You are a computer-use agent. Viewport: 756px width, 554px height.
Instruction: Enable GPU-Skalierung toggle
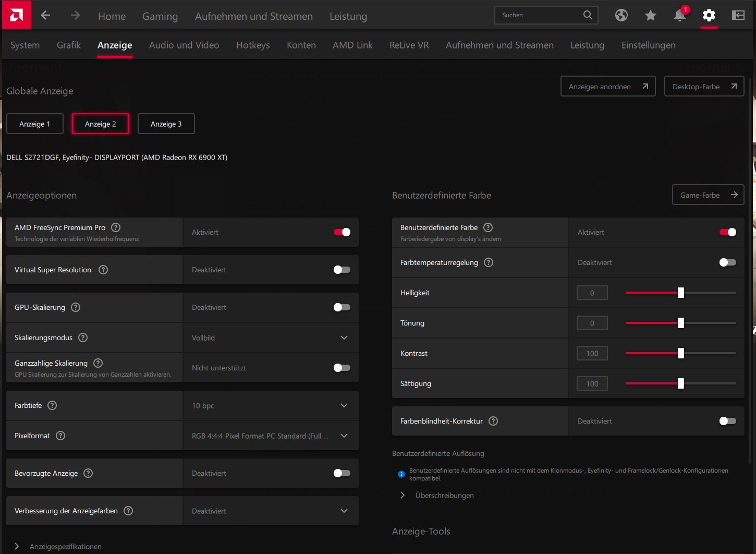coord(342,307)
